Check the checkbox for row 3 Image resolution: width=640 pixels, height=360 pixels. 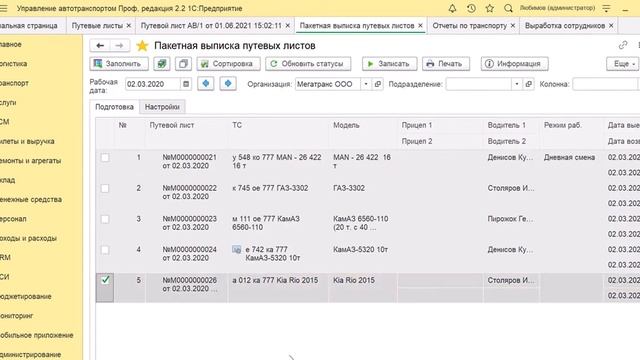tap(105, 219)
